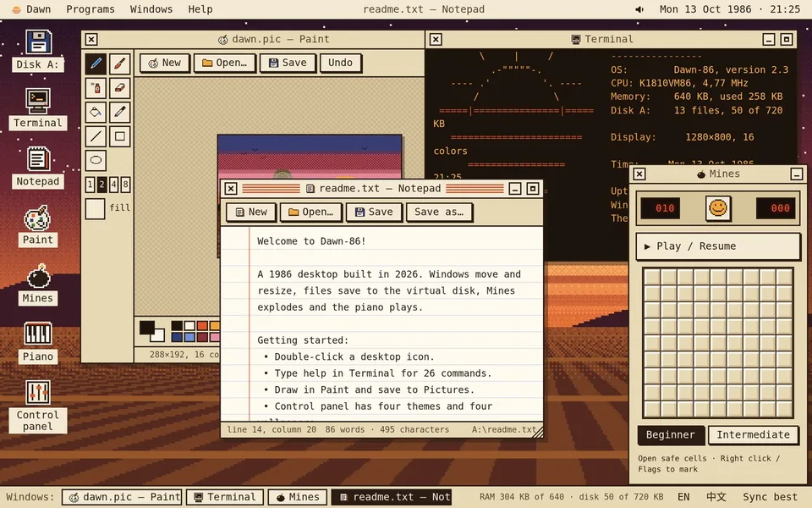Set brush size to 4 in Paint
The image size is (812, 508).
click(x=113, y=184)
